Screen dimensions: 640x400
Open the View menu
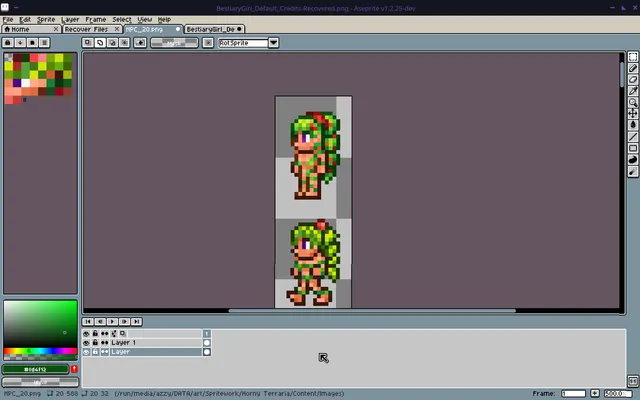pos(144,19)
